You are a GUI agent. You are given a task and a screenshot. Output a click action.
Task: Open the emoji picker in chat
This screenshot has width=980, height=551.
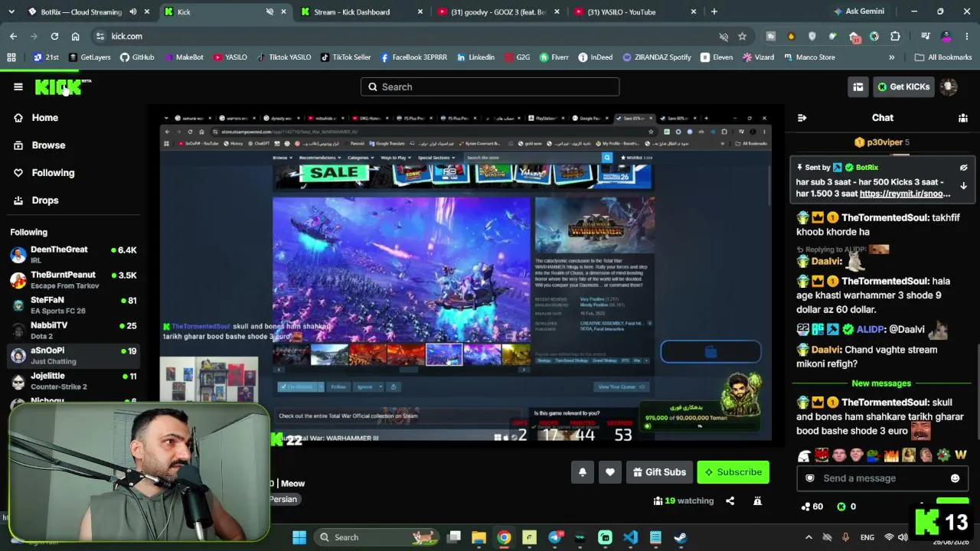955,478
